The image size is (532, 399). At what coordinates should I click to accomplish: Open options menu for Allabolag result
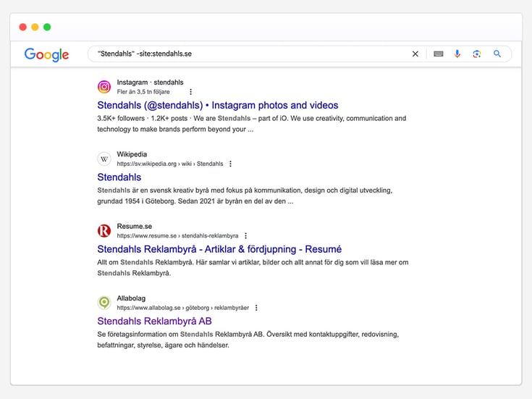point(256,308)
